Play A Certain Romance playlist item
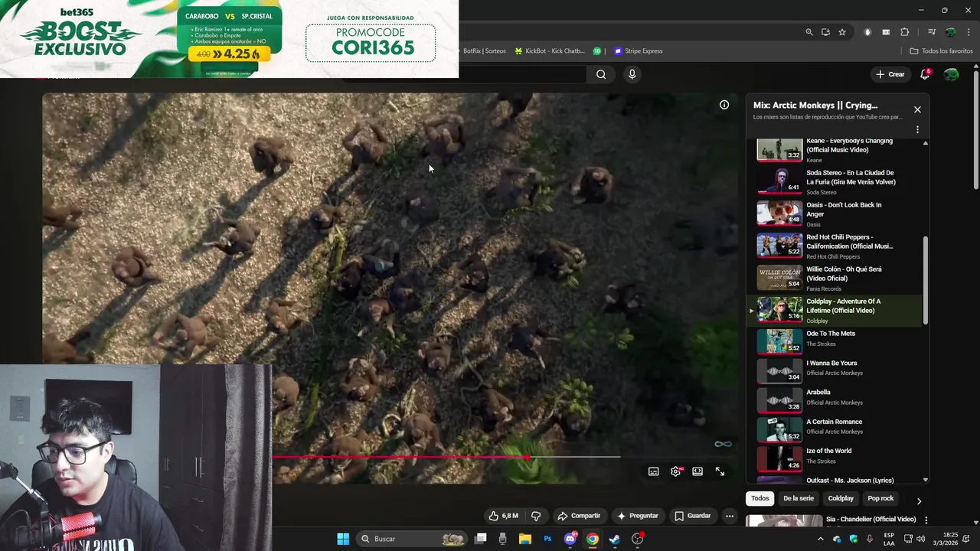The image size is (980, 551). 835,429
